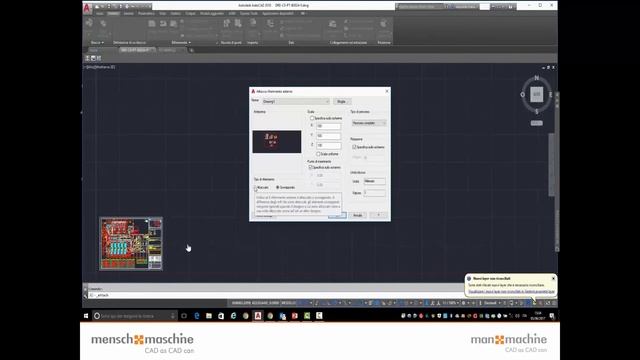Switch to the DRE-CF-PT drawing file tab

click(x=136, y=50)
